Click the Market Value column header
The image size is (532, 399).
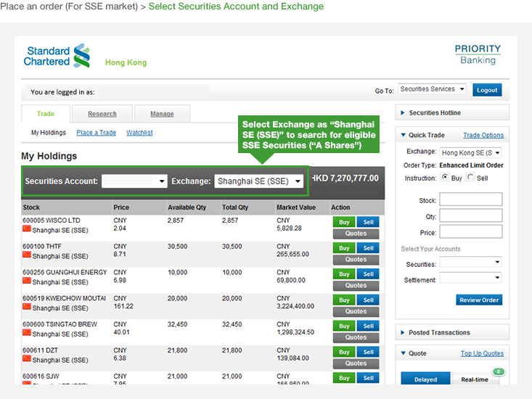click(x=296, y=207)
